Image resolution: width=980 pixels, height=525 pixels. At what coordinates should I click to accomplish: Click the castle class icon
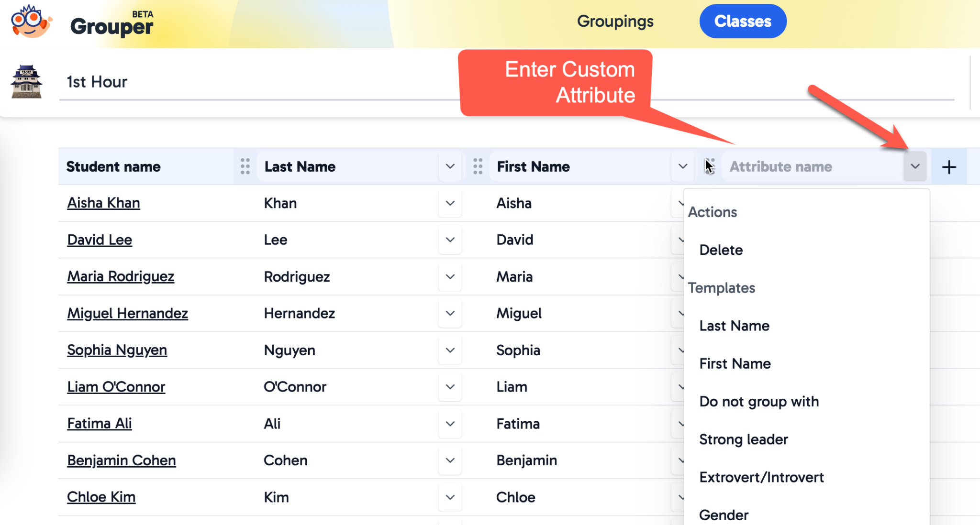click(26, 82)
